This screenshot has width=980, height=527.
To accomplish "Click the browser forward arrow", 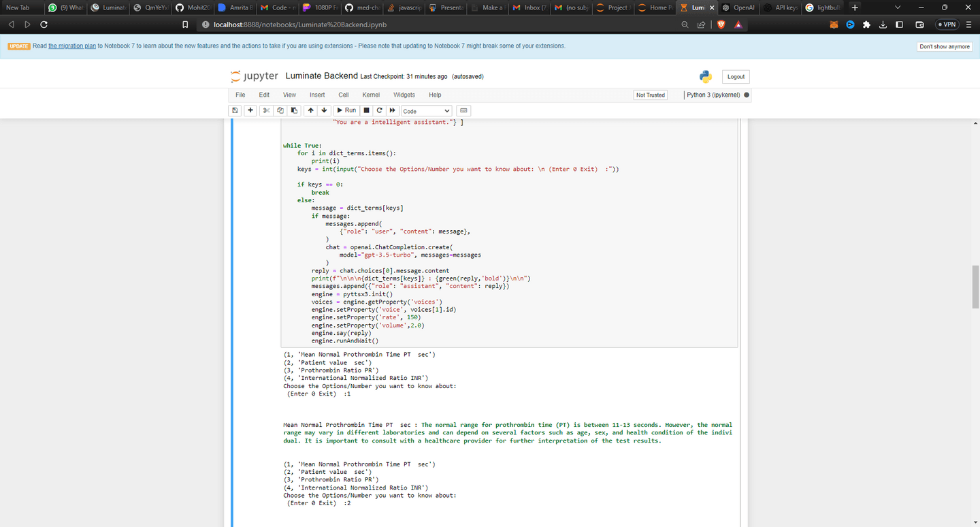I will click(28, 25).
